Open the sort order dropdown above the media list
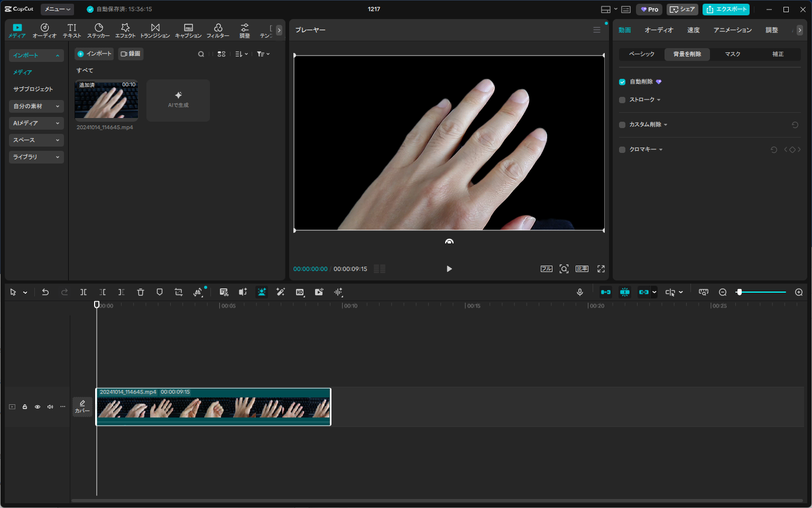812x508 pixels. (x=241, y=53)
